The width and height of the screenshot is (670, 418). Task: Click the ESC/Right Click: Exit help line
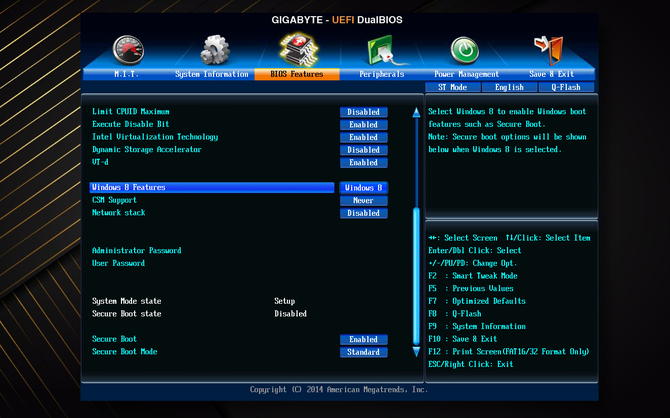point(471,364)
